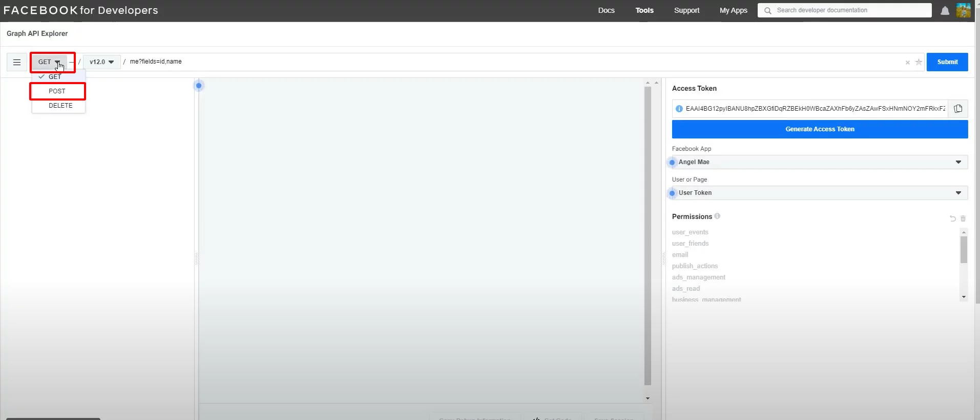Open the User Token dropdown
This screenshot has width=980, height=420.
pos(819,193)
